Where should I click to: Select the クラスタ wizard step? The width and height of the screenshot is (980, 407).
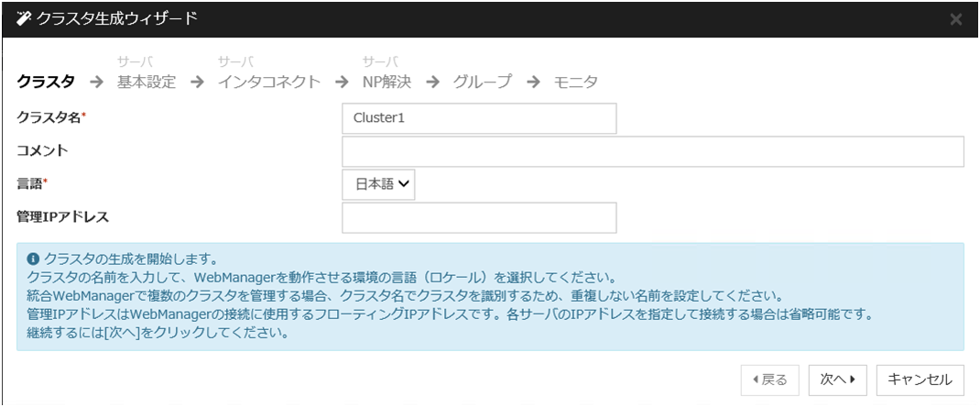[46, 82]
